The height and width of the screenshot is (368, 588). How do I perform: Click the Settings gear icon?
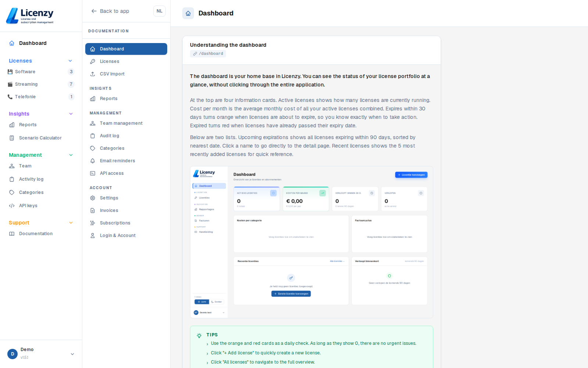93,198
